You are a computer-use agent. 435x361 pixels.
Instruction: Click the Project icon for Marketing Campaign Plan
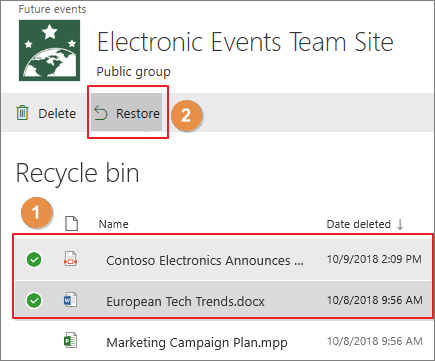coord(70,341)
